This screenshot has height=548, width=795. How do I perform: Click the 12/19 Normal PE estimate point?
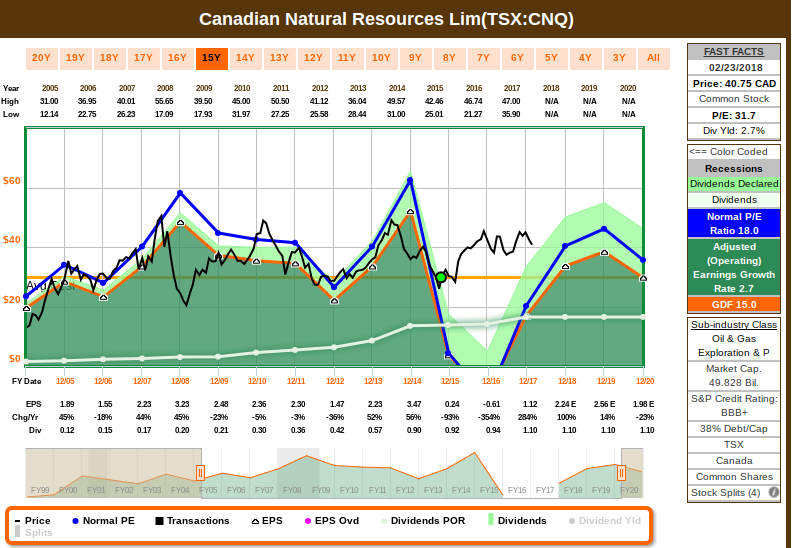tap(604, 229)
